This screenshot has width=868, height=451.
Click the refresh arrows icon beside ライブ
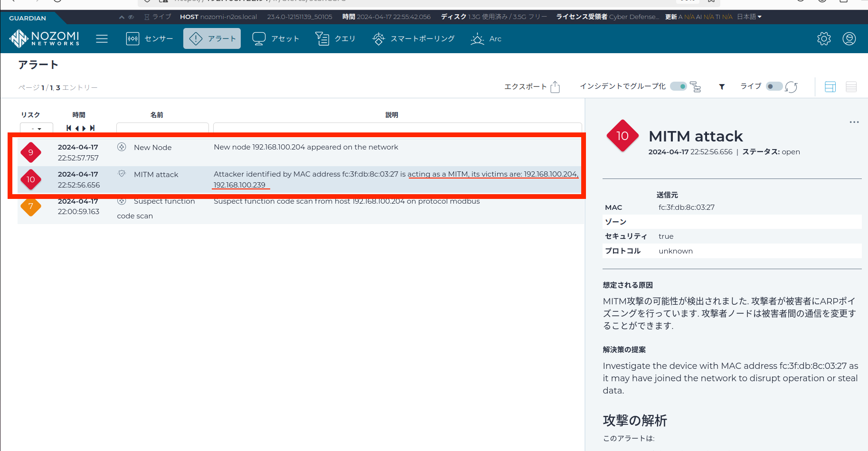[x=791, y=87]
